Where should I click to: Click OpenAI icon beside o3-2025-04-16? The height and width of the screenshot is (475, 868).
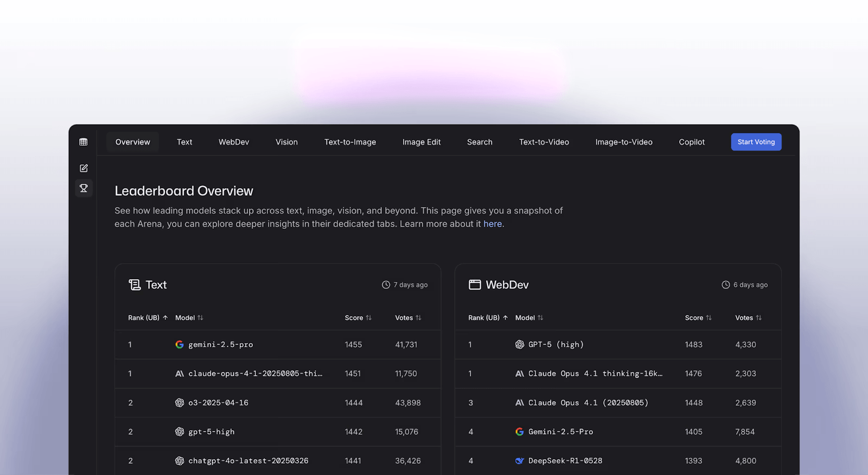point(180,402)
